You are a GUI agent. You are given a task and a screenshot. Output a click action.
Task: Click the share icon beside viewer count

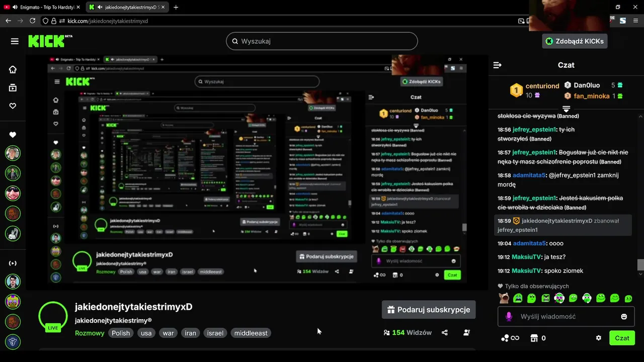pos(445,332)
